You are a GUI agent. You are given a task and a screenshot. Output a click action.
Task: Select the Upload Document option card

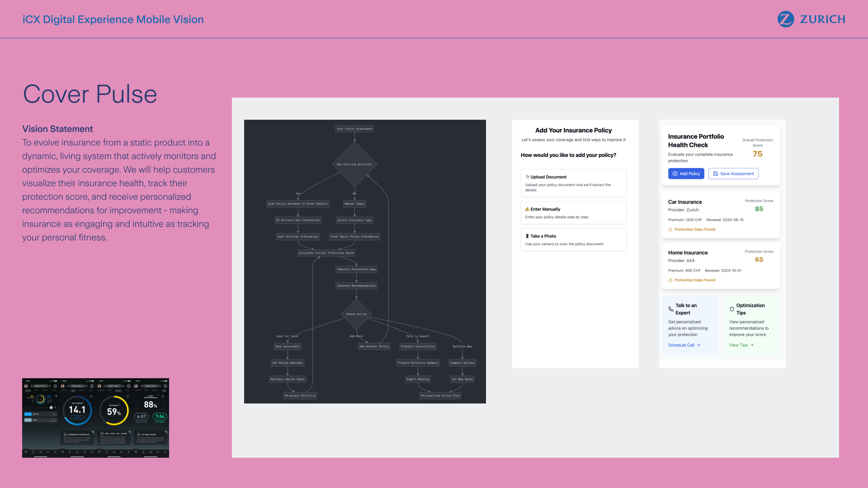[x=573, y=183]
